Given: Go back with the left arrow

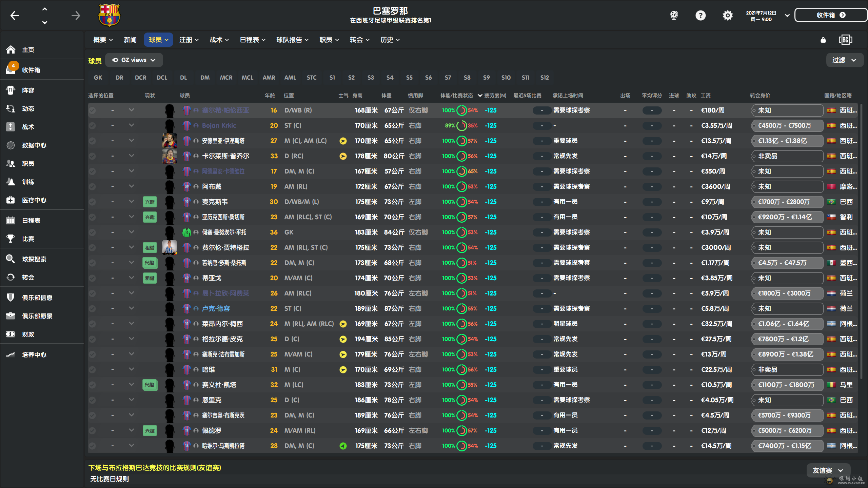Looking at the screenshot, I should (15, 15).
